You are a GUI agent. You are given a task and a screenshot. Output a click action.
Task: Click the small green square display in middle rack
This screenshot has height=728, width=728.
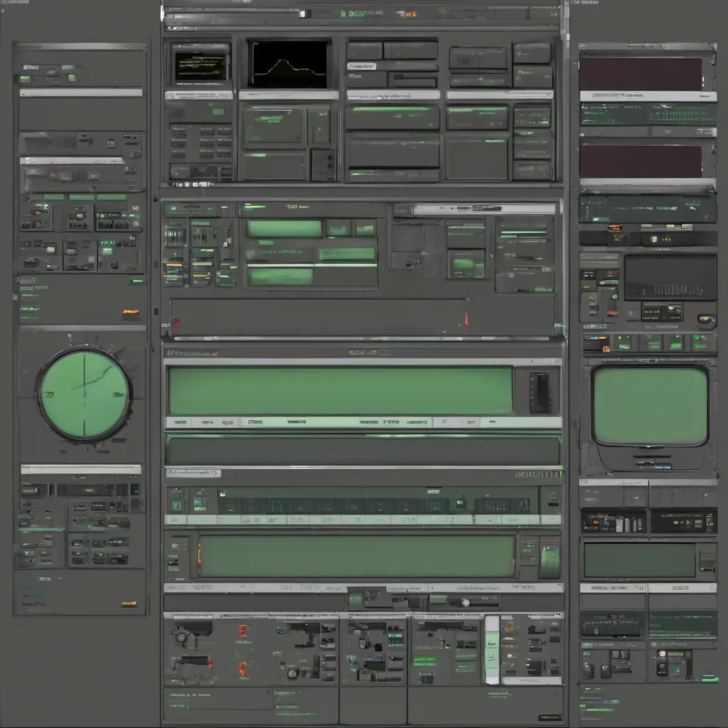point(466,265)
